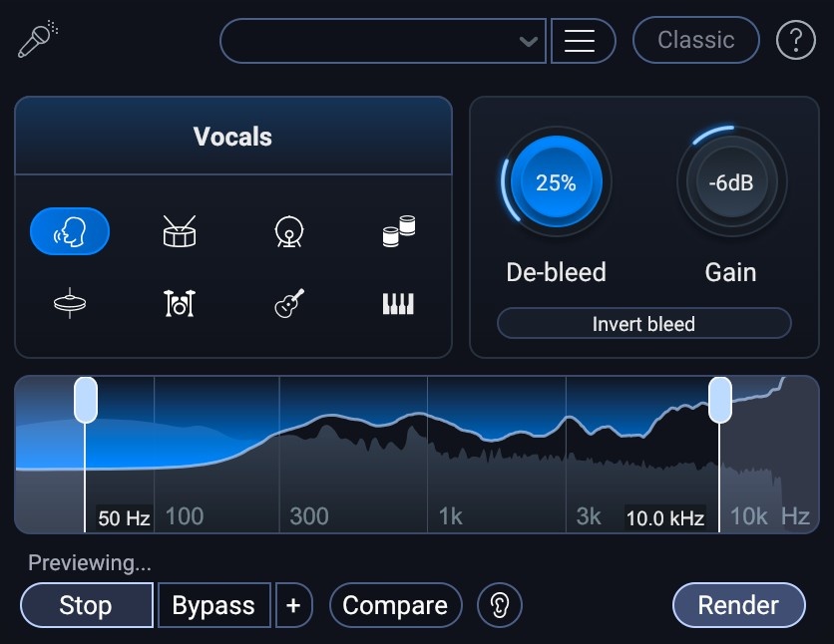
Task: Select the cymbal instrument icon
Action: [69, 302]
